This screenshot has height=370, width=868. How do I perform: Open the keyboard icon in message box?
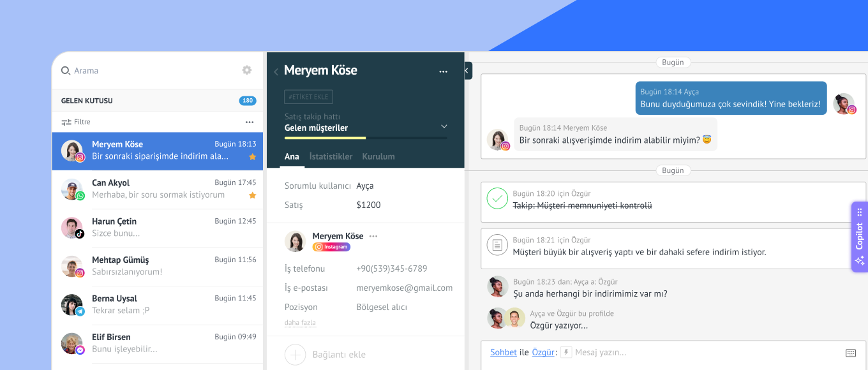pyautogui.click(x=850, y=353)
